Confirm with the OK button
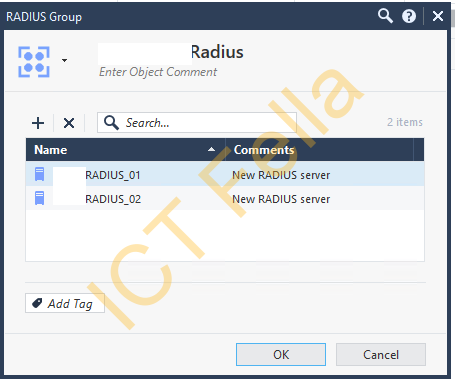 [x=281, y=354]
